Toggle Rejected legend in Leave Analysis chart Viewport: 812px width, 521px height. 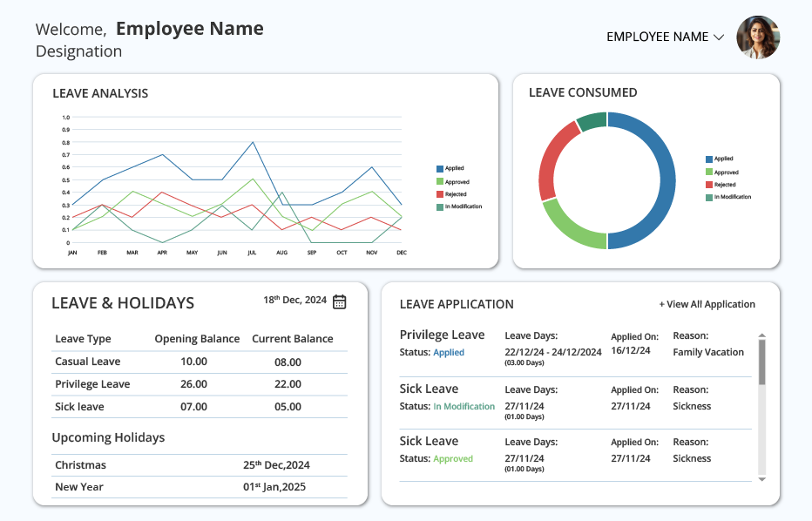pyautogui.click(x=451, y=194)
